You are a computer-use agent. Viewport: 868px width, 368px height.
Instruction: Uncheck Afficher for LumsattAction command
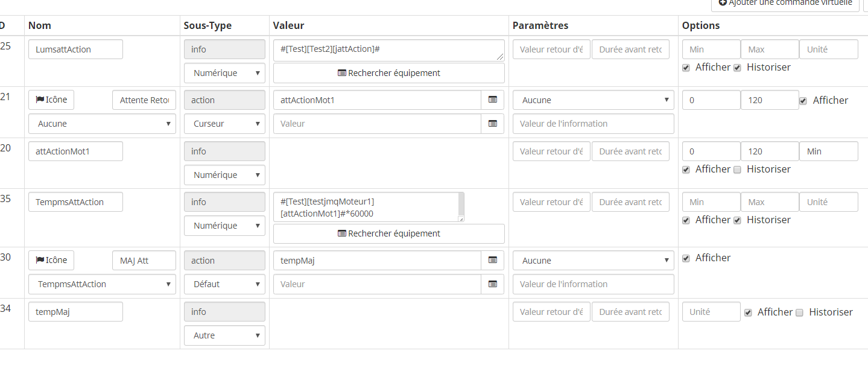[x=686, y=68]
